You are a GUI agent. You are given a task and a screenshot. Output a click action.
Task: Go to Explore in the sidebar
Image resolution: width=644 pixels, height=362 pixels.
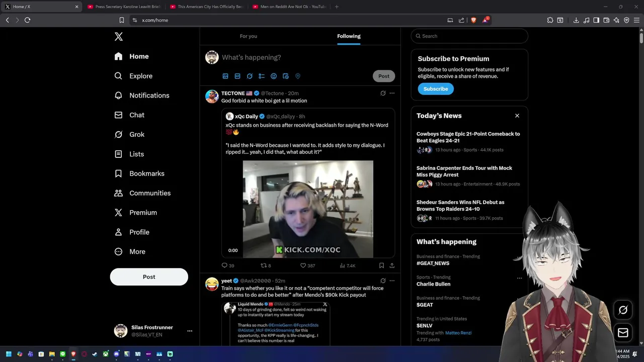click(x=133, y=76)
